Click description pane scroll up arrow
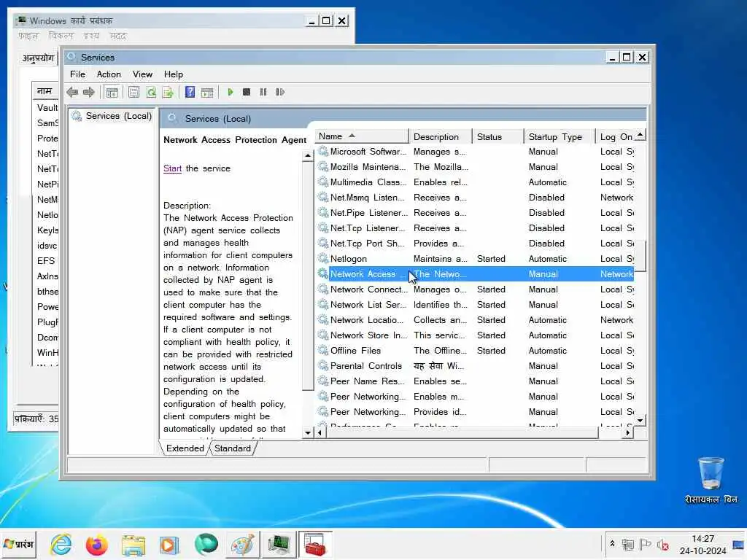 tap(308, 156)
